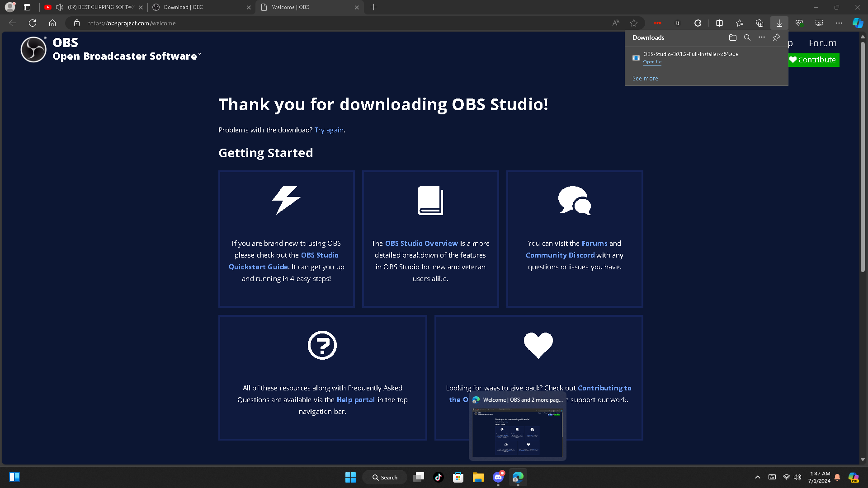Click See more in Downloads panel
This screenshot has width=868, height=488.
point(645,78)
